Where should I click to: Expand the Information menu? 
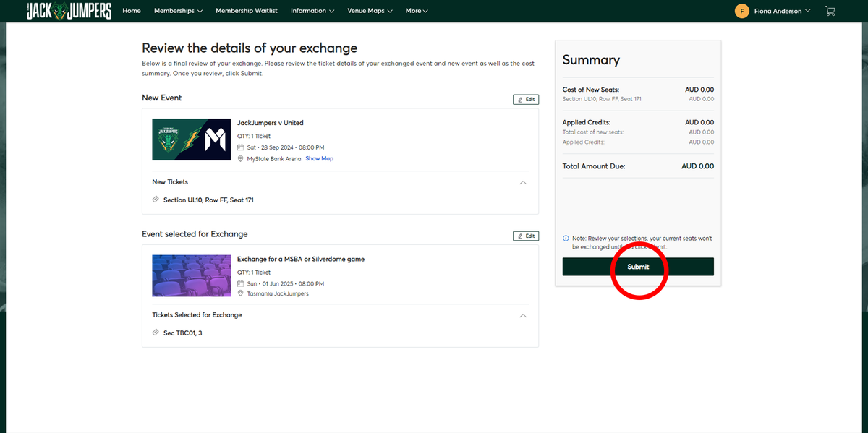click(x=312, y=11)
